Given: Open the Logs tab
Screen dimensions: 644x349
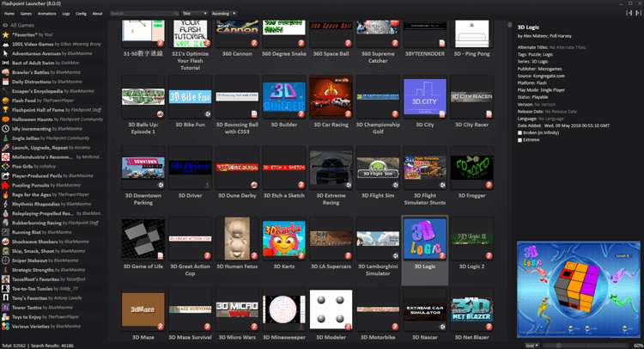Looking at the screenshot, I should click(x=66, y=14).
